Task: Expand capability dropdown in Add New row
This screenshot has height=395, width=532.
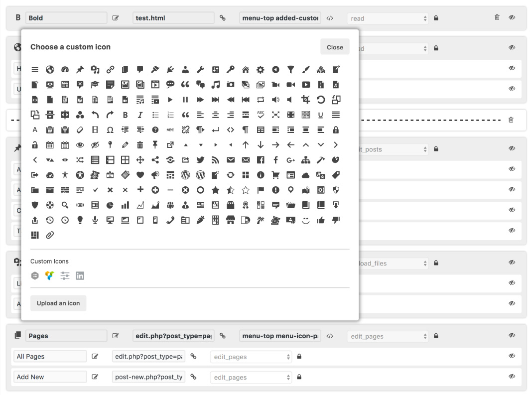Action: click(x=251, y=377)
